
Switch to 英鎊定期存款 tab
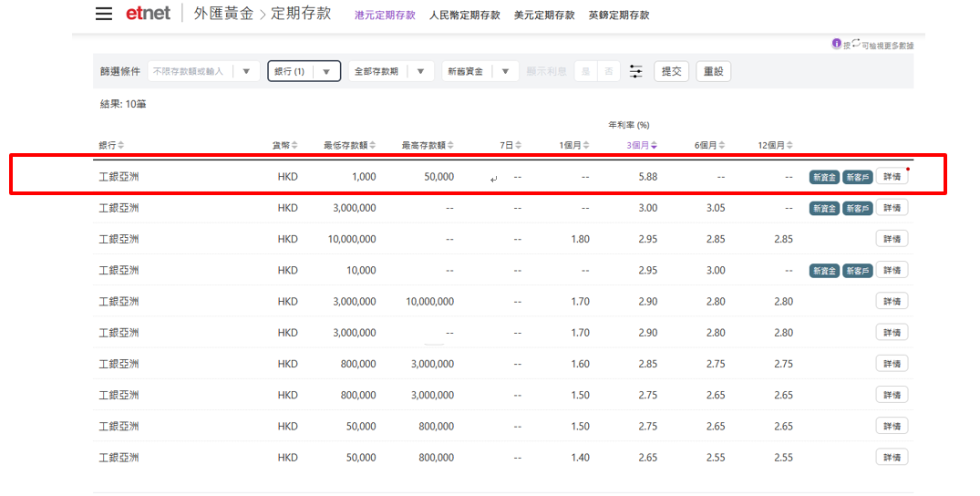[619, 15]
